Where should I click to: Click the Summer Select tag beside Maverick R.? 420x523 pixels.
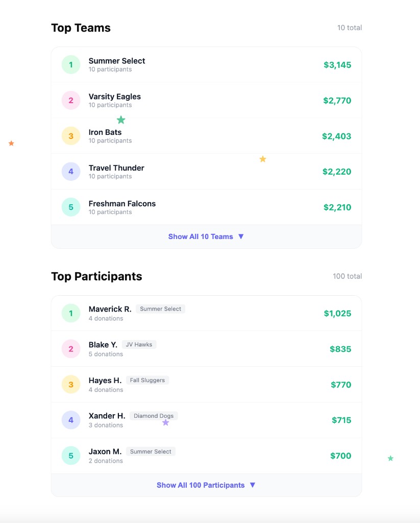tap(160, 308)
